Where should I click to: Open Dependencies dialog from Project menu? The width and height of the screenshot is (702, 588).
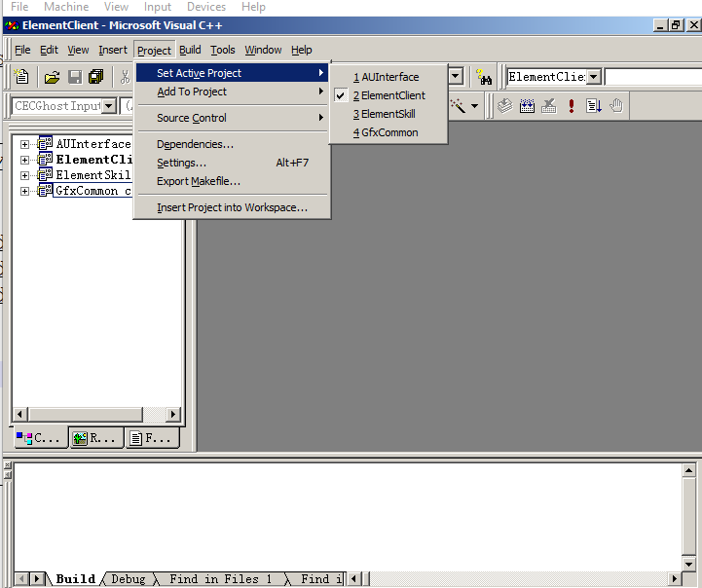232,144
